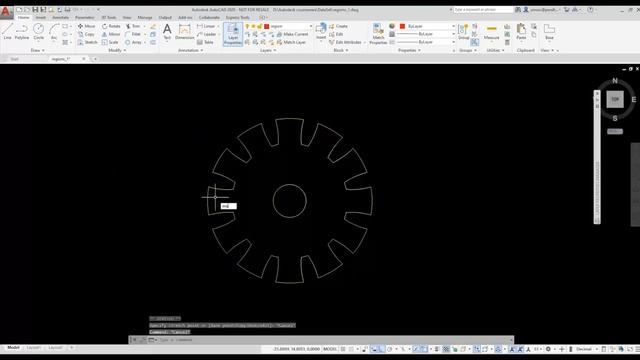Toggle MODEL space button in status bar

330,349
